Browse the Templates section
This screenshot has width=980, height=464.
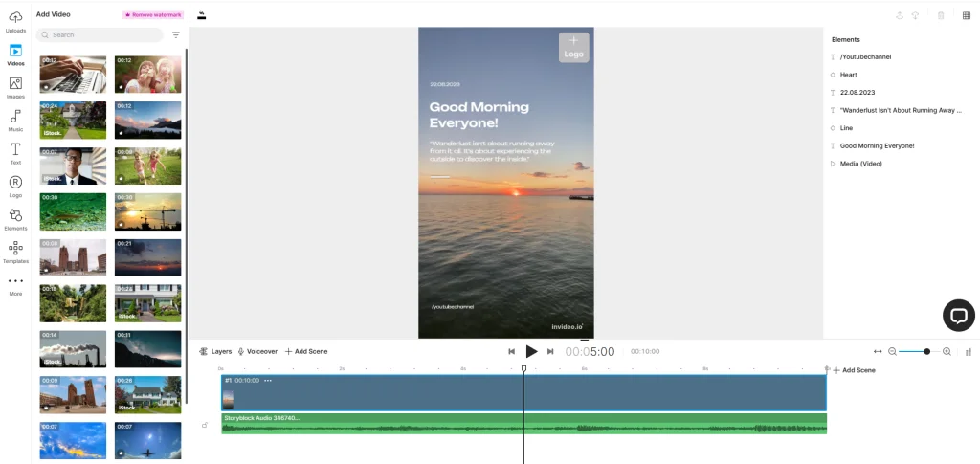[15, 253]
